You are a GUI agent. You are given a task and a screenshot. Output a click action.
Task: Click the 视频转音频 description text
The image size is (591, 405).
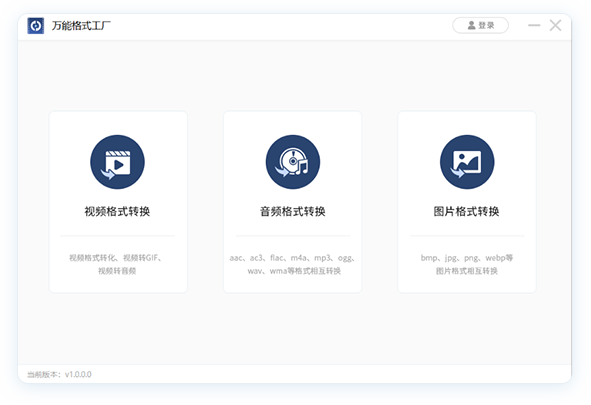[117, 271]
